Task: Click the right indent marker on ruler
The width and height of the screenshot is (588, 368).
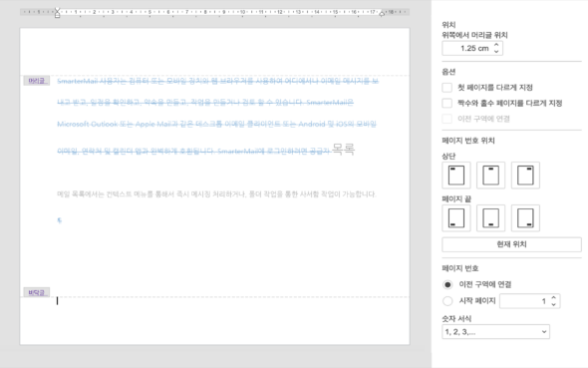Action: (382, 14)
